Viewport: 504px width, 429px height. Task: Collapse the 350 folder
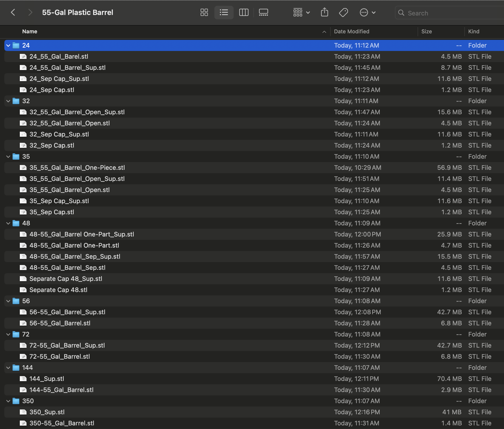(x=8, y=401)
